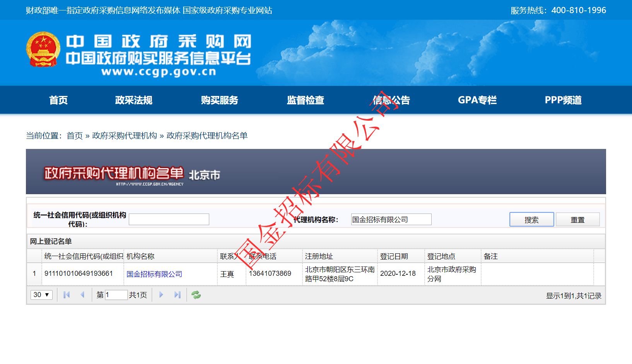Open GPA专栏 navigation item
This screenshot has height=364, width=632.
tap(477, 100)
